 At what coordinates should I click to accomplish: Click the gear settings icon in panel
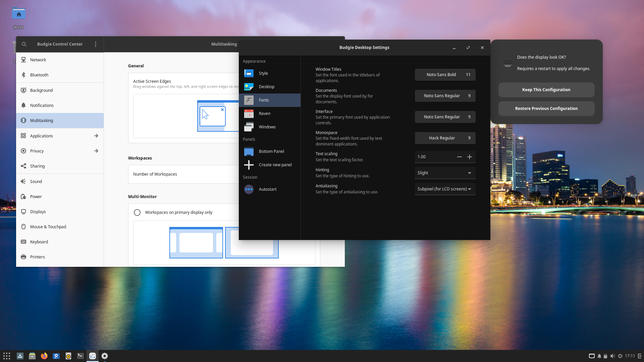(x=104, y=356)
